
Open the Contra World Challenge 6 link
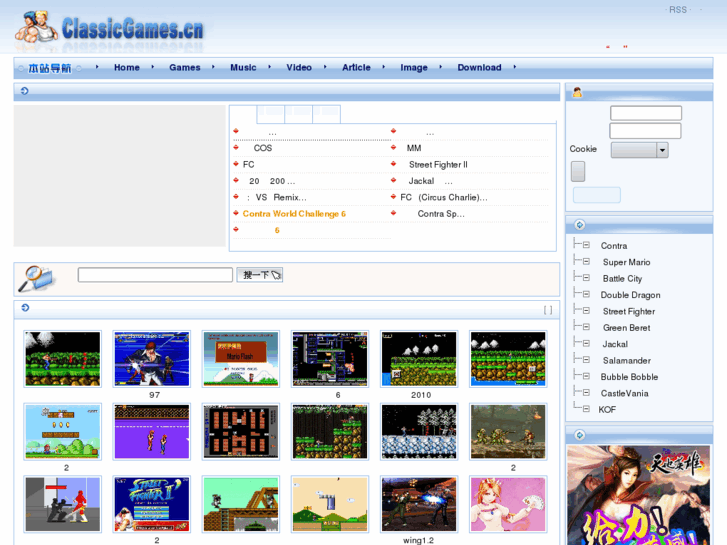pos(294,214)
